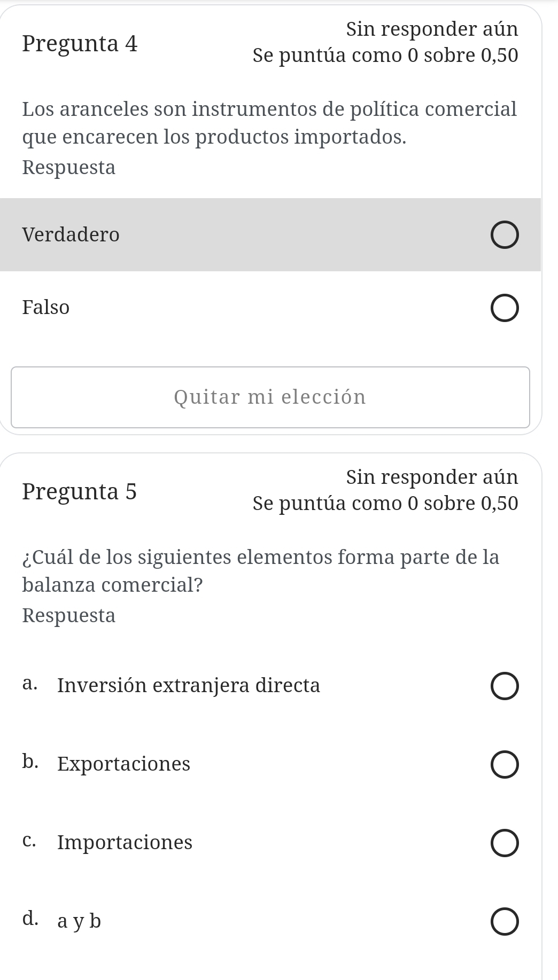Click the Importaciones option text

pos(125,842)
